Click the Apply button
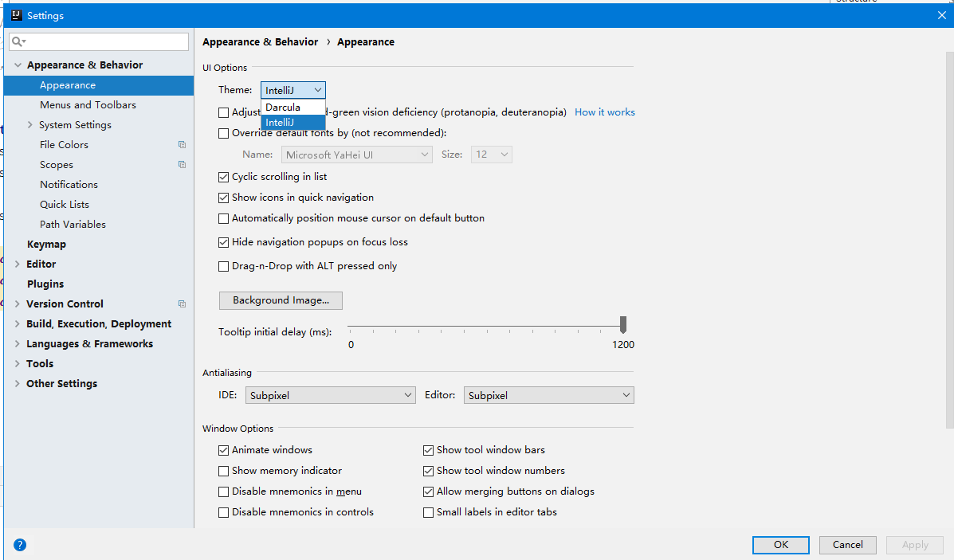The height and width of the screenshot is (560, 954). (914, 545)
